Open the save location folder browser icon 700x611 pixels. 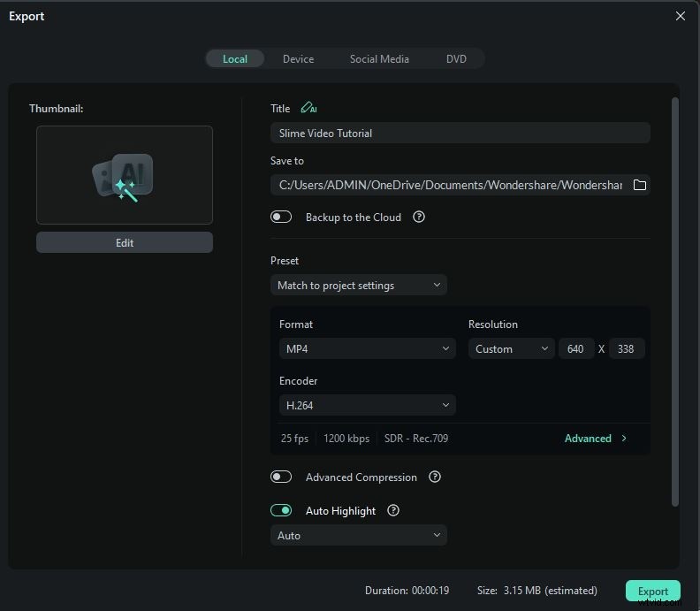640,185
